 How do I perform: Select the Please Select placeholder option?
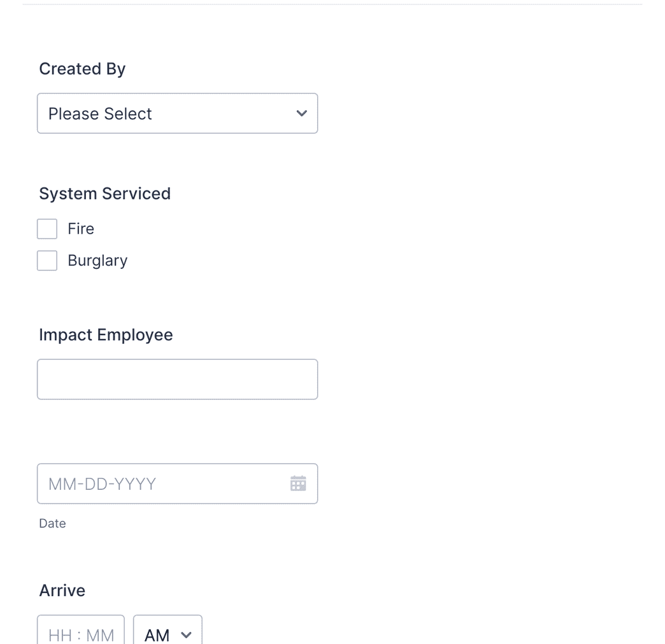click(99, 113)
